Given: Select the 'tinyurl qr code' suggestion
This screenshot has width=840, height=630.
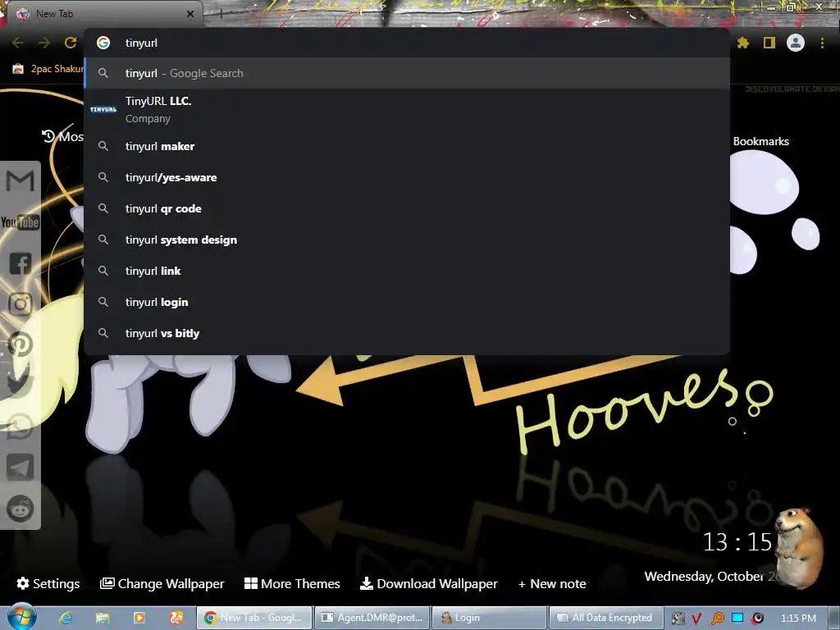Looking at the screenshot, I should pyautogui.click(x=407, y=208).
